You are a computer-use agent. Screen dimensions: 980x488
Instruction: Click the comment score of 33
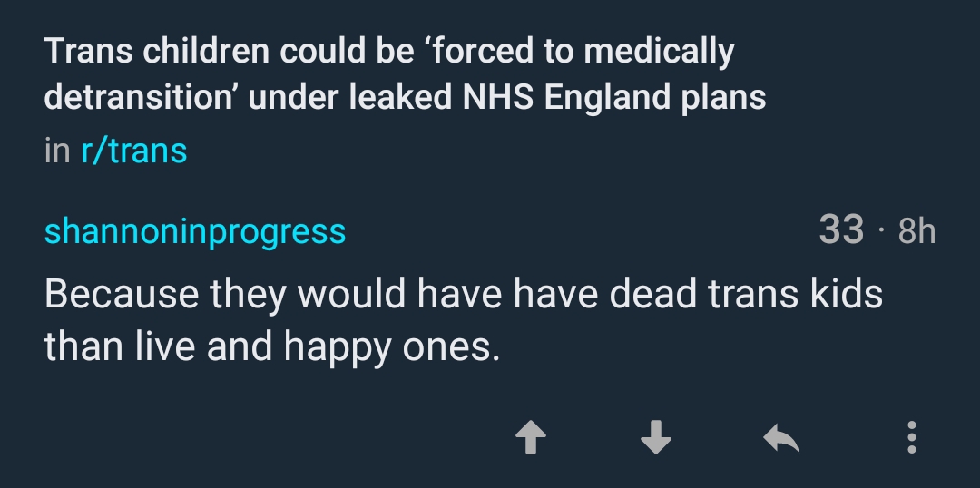coord(841,230)
